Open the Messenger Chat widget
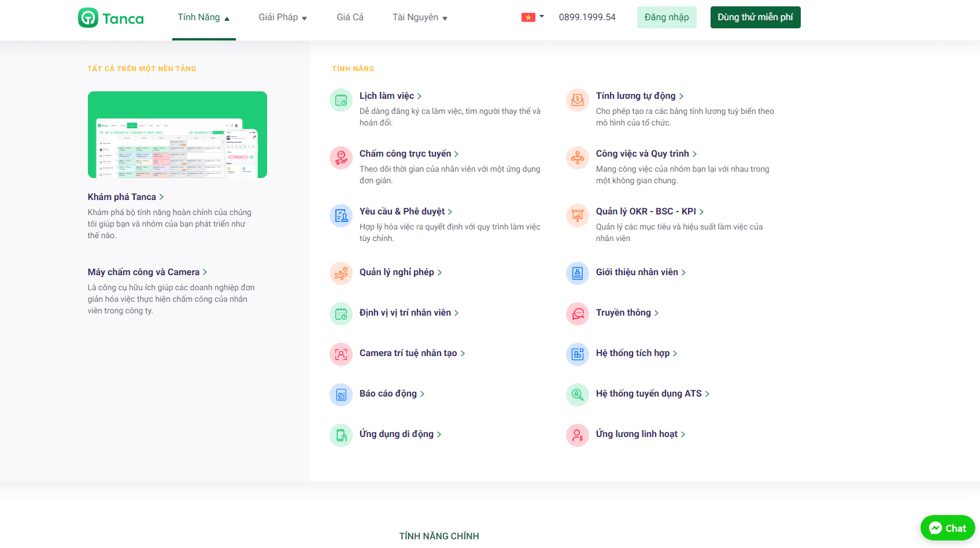The height and width of the screenshot is (548, 980). 947,528
